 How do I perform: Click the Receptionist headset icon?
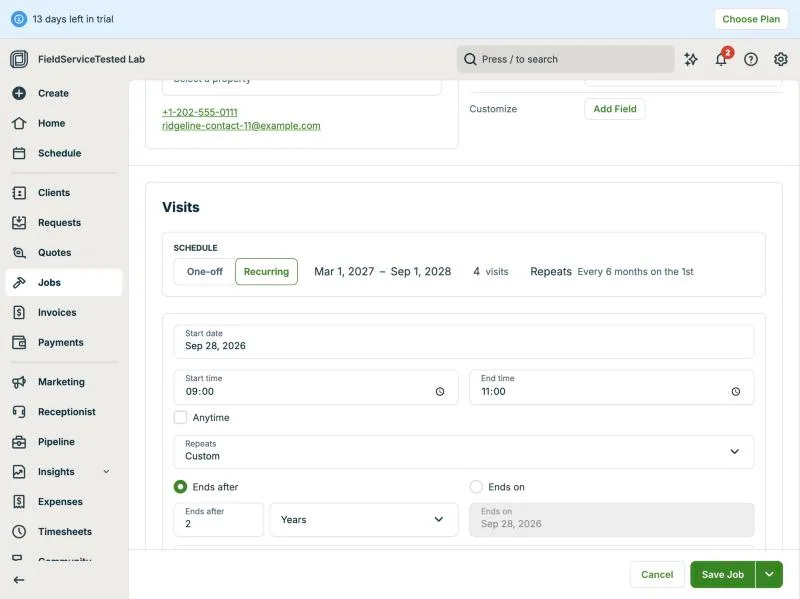pyautogui.click(x=19, y=412)
